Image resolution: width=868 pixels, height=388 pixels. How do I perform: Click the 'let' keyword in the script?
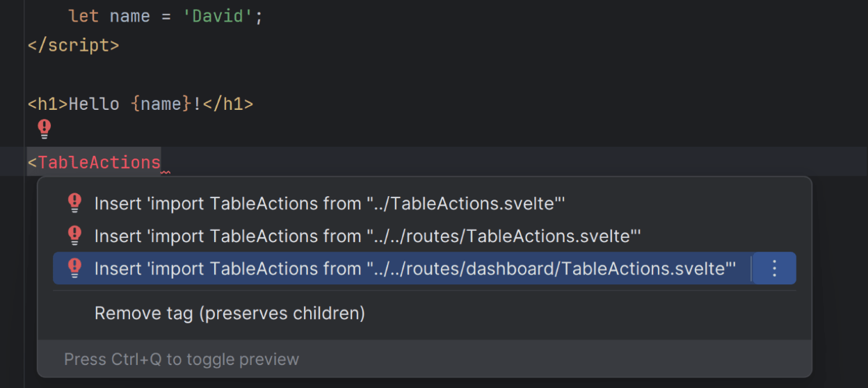click(x=83, y=16)
